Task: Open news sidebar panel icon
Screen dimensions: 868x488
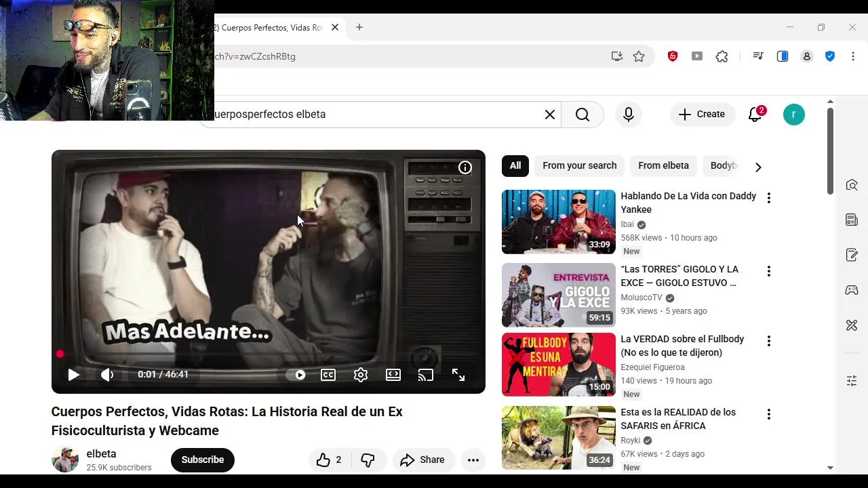Action: [852, 220]
